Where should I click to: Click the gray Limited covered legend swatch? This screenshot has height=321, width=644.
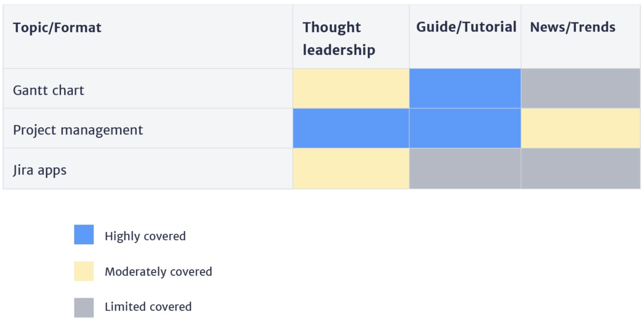click(x=84, y=307)
